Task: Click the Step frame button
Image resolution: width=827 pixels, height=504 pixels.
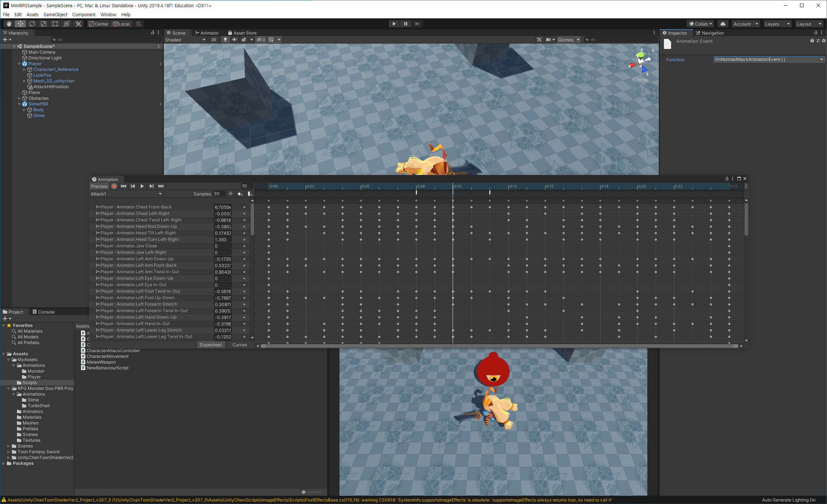Action: 417,24
